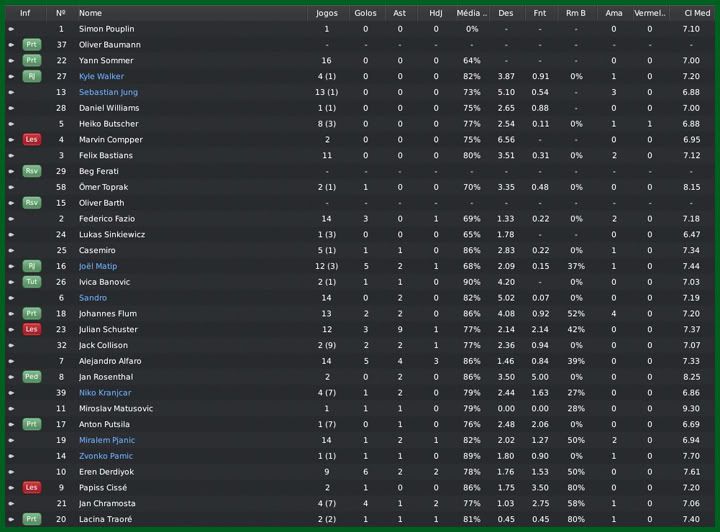The image size is (720, 532).
Task: Open Miralem Pjanic's player link
Action: pyautogui.click(x=106, y=440)
